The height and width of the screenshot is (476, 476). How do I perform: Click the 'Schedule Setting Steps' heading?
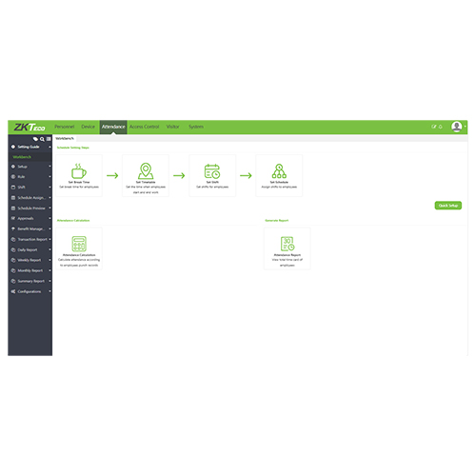click(73, 148)
